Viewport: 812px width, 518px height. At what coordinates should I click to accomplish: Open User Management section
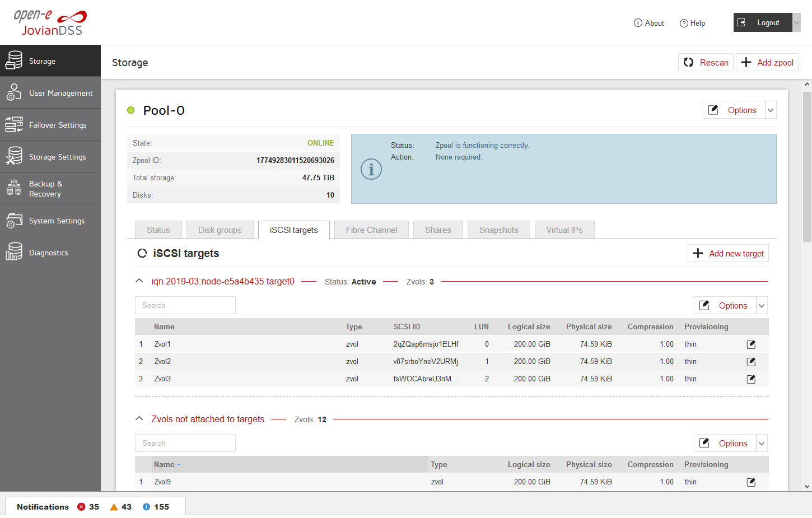[x=50, y=93]
